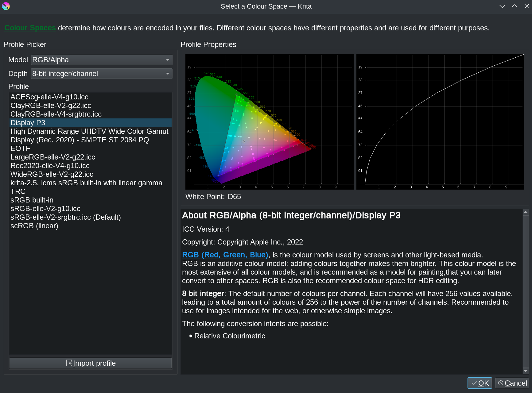Select sRGB built-in profile

91,200
